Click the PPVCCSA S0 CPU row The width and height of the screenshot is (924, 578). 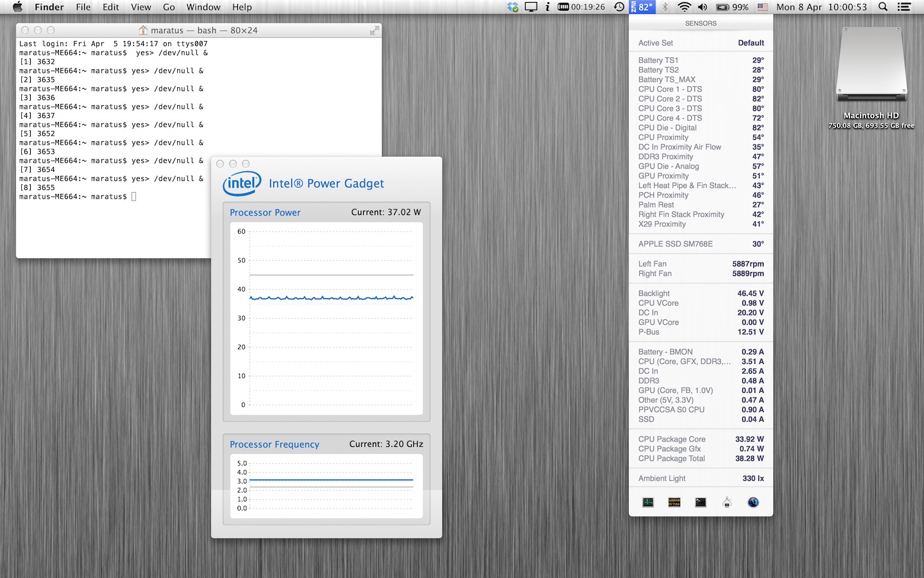[701, 410]
